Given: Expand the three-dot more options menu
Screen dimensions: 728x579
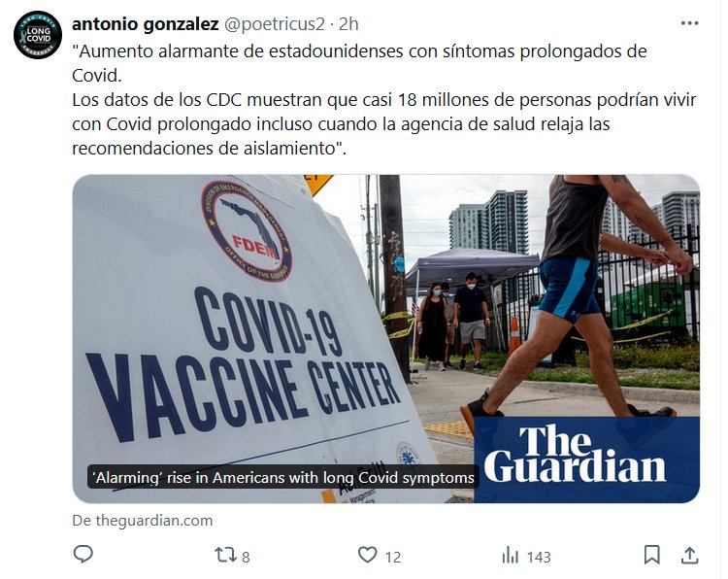Looking at the screenshot, I should point(689,23).
